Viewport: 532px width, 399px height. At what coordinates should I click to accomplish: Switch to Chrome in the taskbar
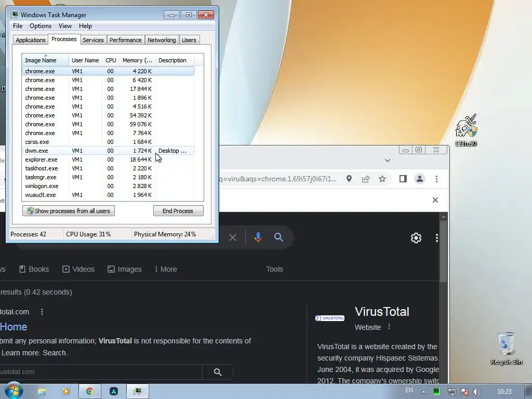click(x=89, y=392)
